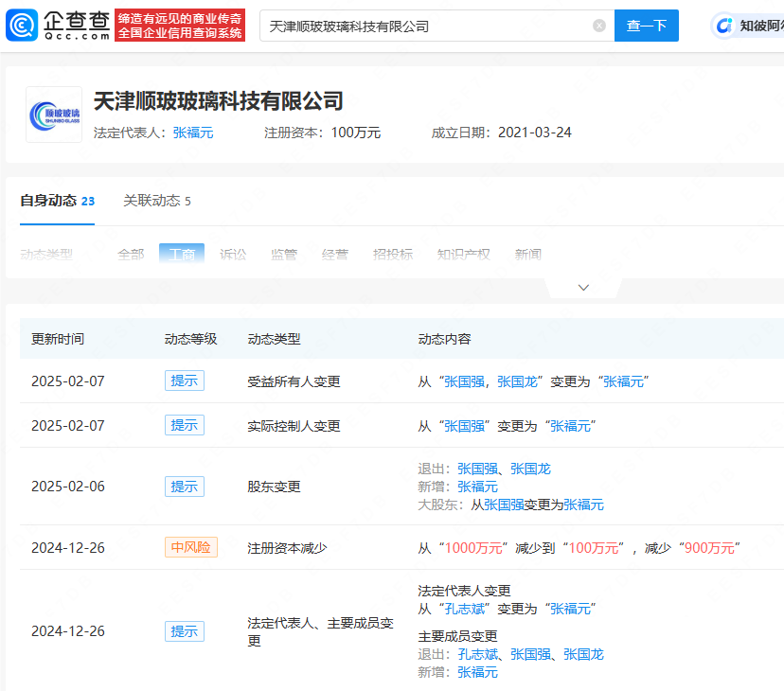Click 提示 tag on 实际控制人变更 row
This screenshot has height=691, width=784.
(x=185, y=426)
